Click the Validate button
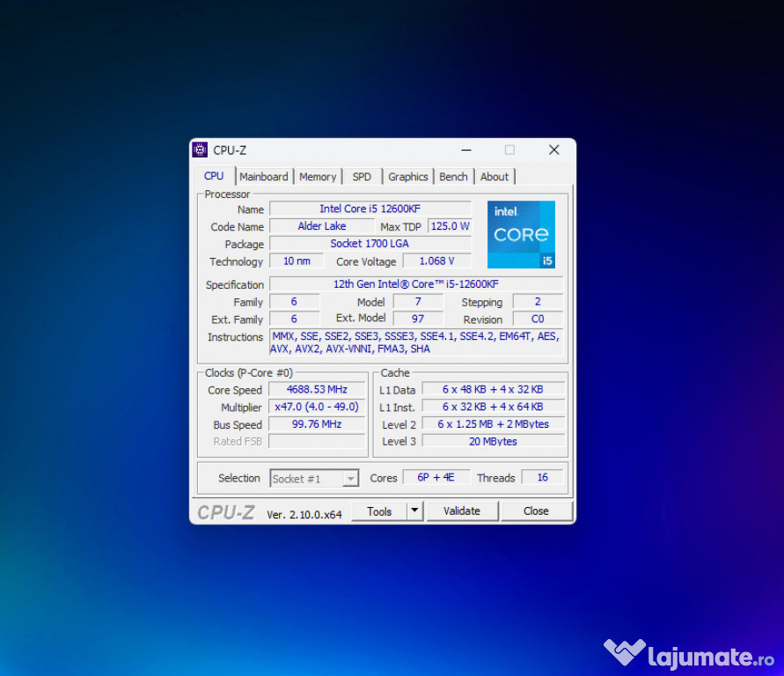The width and height of the screenshot is (784, 676). [x=462, y=511]
